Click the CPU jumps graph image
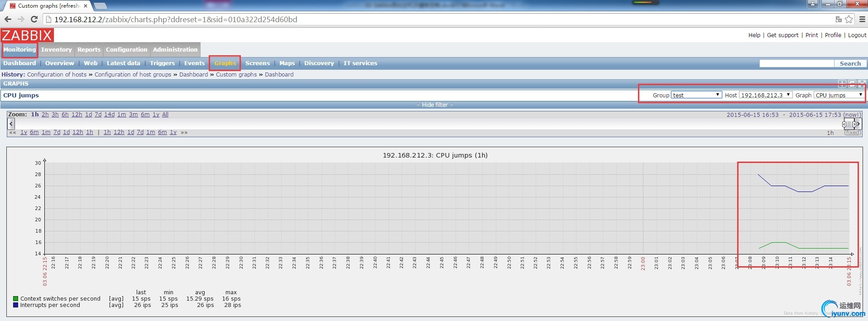The width and height of the screenshot is (868, 321). (434, 231)
